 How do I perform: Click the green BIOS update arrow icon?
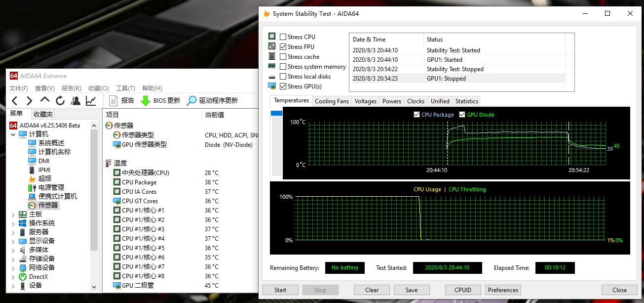point(146,100)
